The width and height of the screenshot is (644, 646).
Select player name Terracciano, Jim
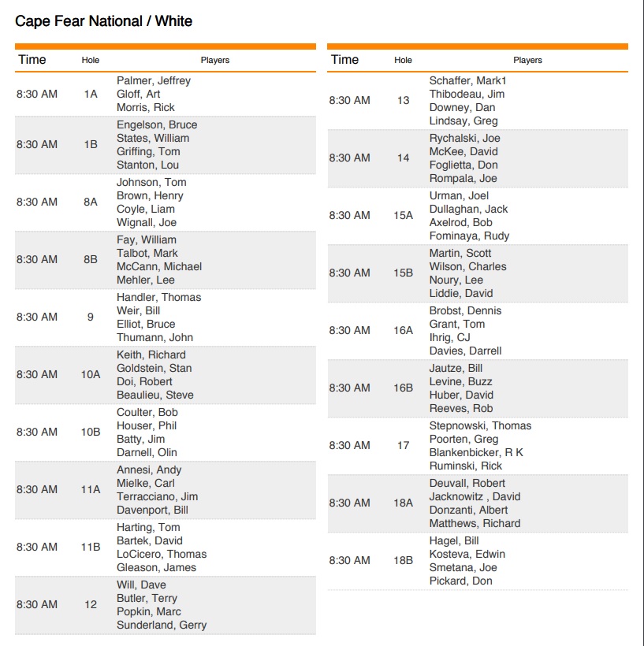[157, 496]
